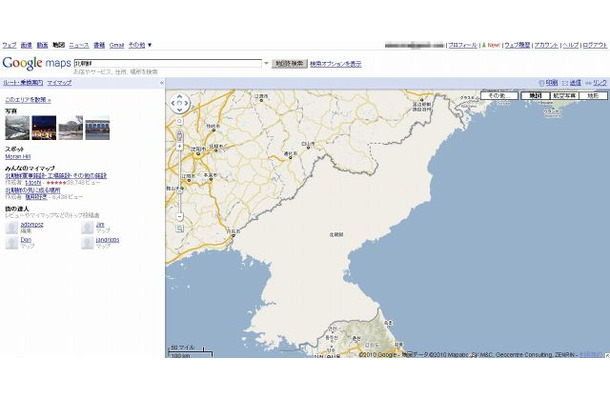Open the その他... map layers dropdown
Screen dimensions: 610x400
pos(499,95)
